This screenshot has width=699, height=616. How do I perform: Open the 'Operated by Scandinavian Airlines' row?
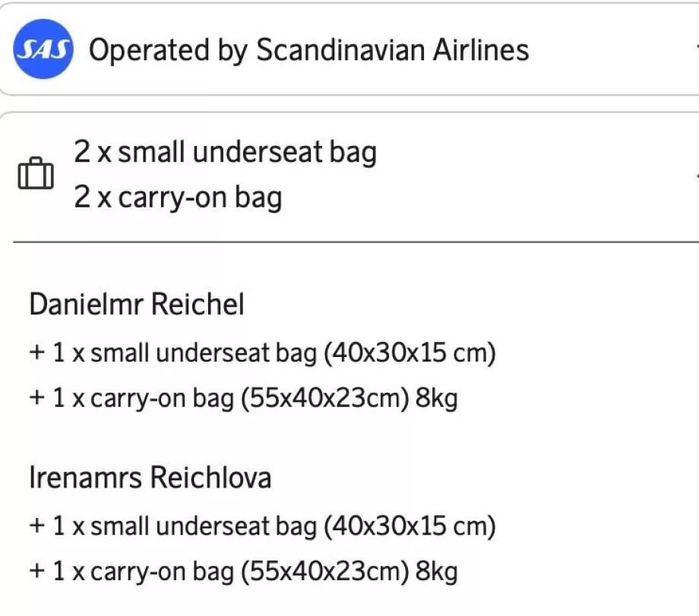[x=308, y=50]
